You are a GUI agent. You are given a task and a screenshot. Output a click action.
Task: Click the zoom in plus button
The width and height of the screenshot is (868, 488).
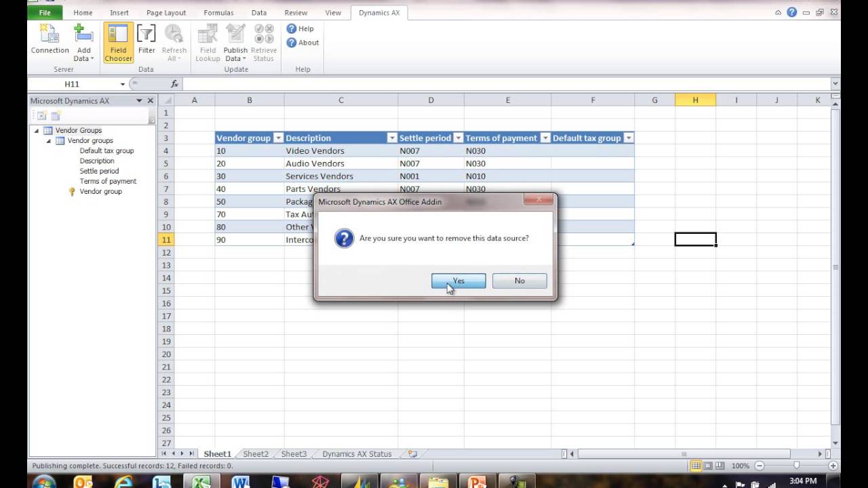tap(833, 466)
